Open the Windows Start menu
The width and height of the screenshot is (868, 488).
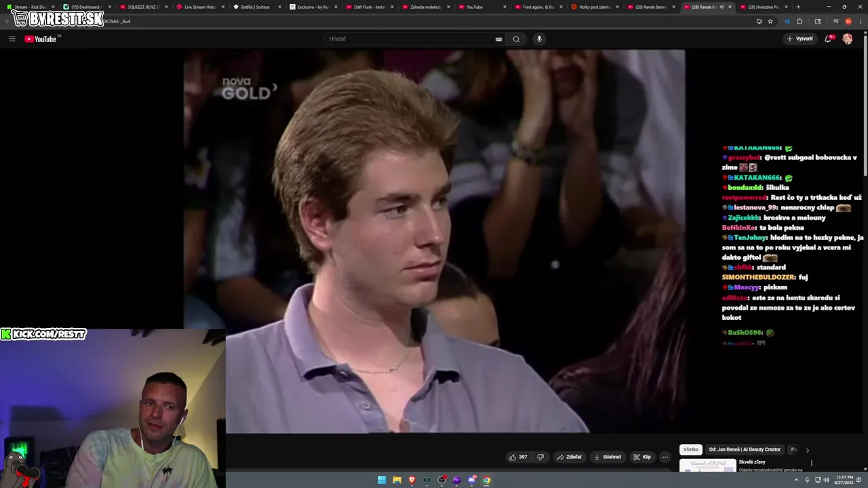click(382, 480)
